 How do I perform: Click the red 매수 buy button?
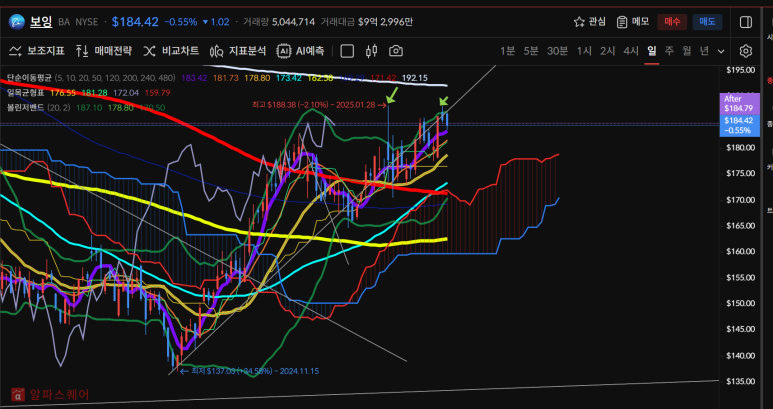click(672, 22)
